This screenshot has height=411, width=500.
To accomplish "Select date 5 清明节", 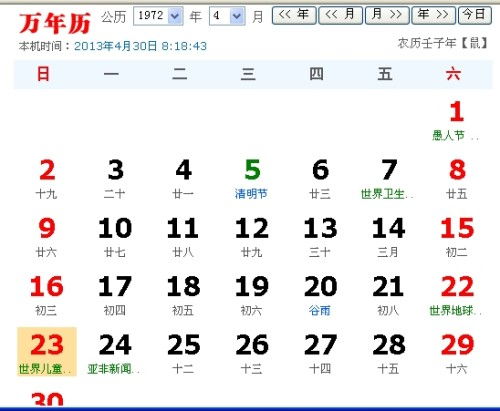I will [252, 180].
